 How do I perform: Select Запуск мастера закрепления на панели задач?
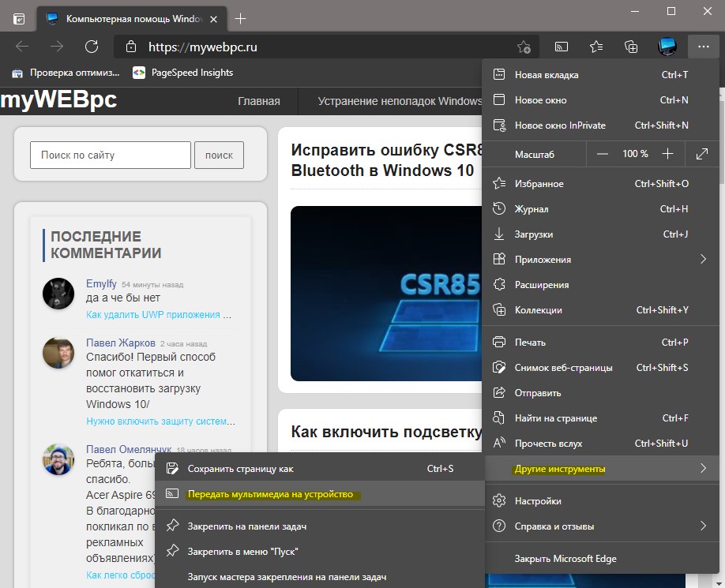(320, 576)
